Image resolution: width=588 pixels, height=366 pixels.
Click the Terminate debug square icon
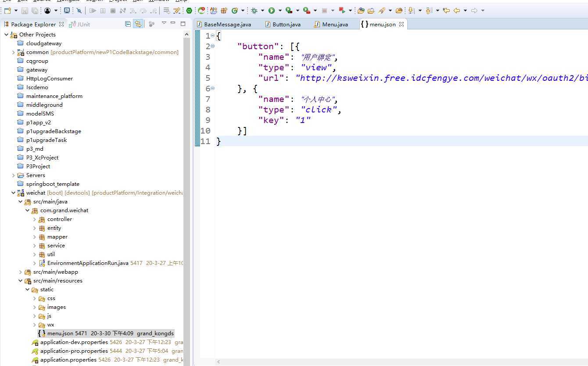click(113, 11)
